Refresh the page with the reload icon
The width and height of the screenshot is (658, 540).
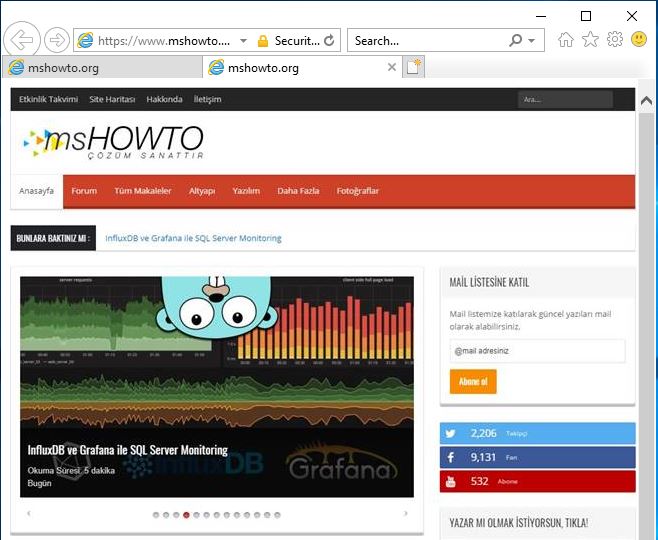[329, 40]
